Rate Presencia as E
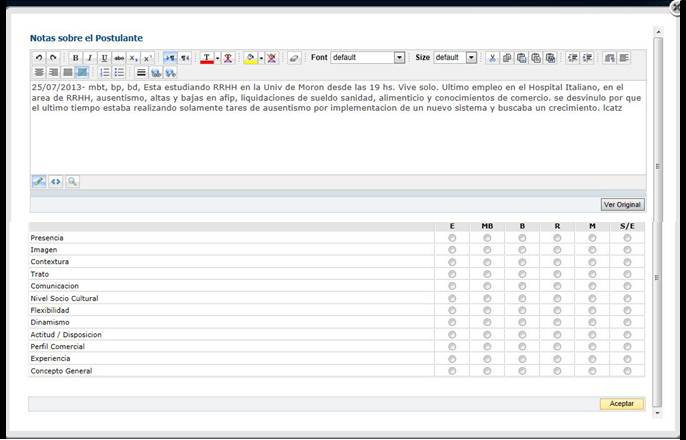 click(x=452, y=238)
